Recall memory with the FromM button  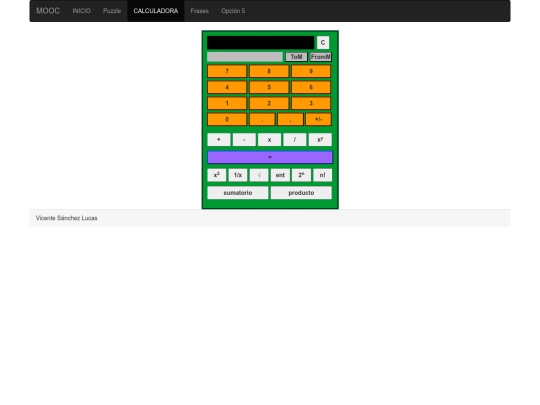tap(321, 57)
